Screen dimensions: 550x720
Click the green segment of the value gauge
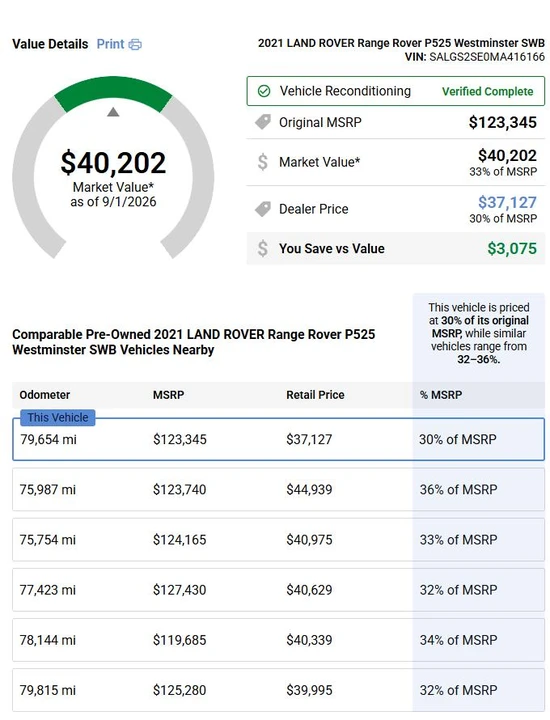point(113,92)
